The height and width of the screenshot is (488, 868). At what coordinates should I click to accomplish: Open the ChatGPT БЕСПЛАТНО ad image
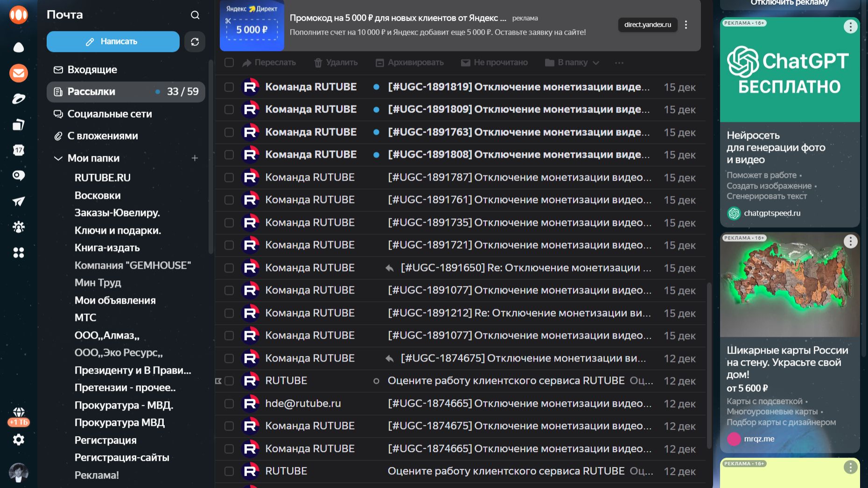point(790,70)
